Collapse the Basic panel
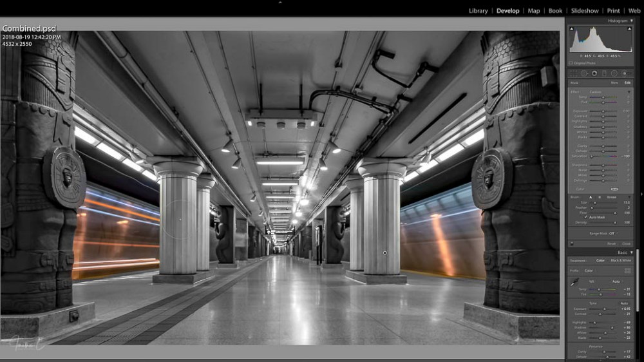This screenshot has width=644, height=362. point(631,252)
